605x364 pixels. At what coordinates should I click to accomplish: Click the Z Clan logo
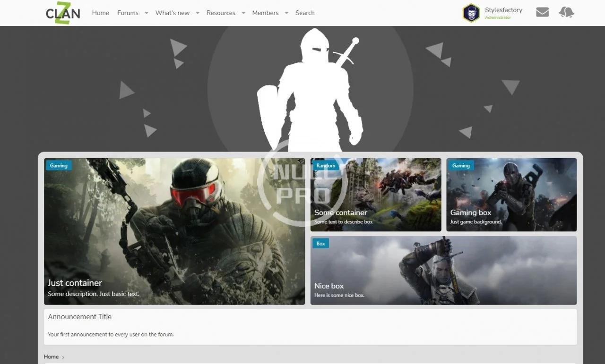63,13
